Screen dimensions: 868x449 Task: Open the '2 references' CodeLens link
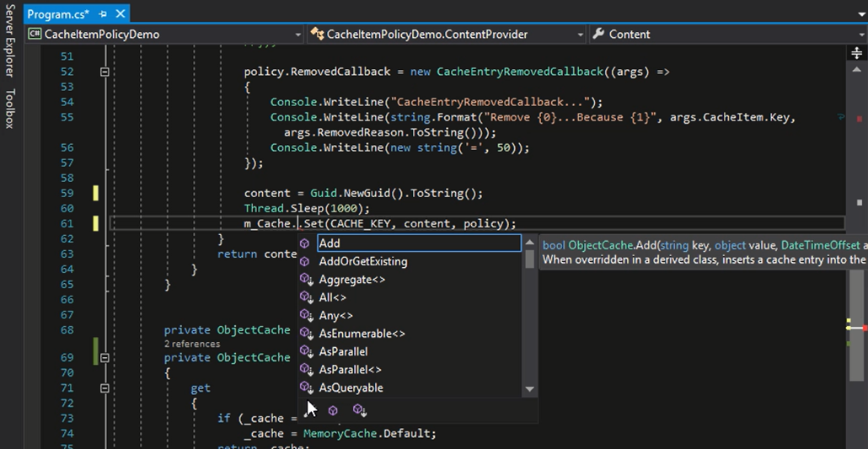coord(191,344)
